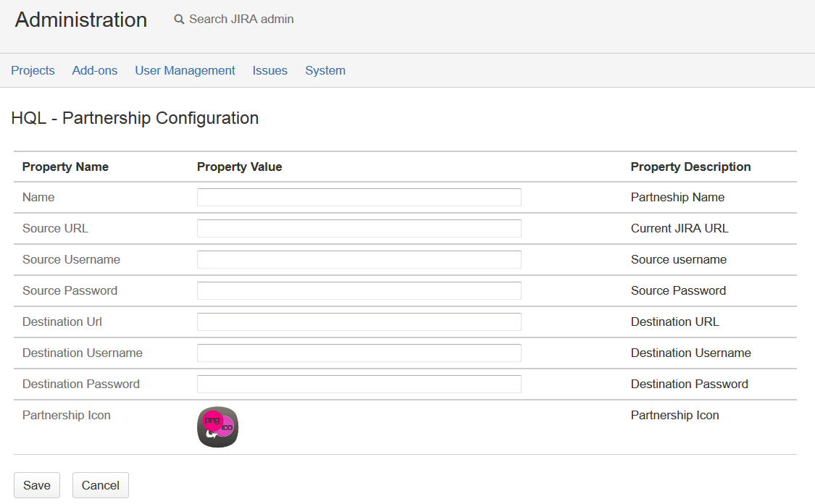Open the System menu
This screenshot has width=815, height=504.
tap(325, 70)
